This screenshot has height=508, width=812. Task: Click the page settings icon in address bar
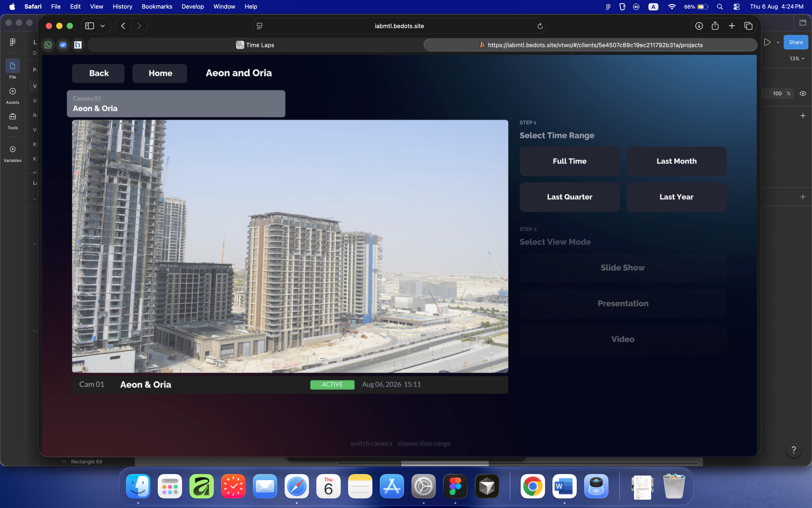coord(259,26)
